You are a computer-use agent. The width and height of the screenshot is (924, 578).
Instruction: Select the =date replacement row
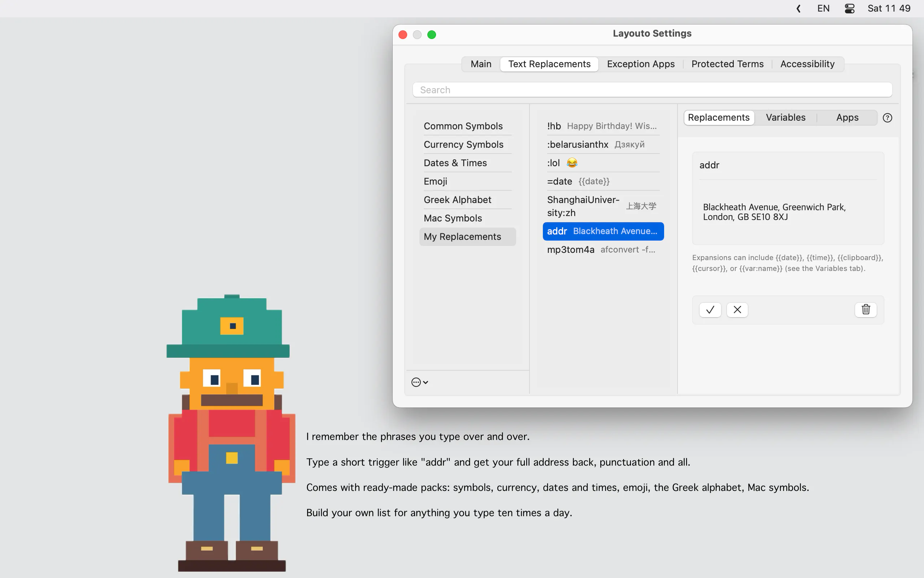click(x=603, y=181)
